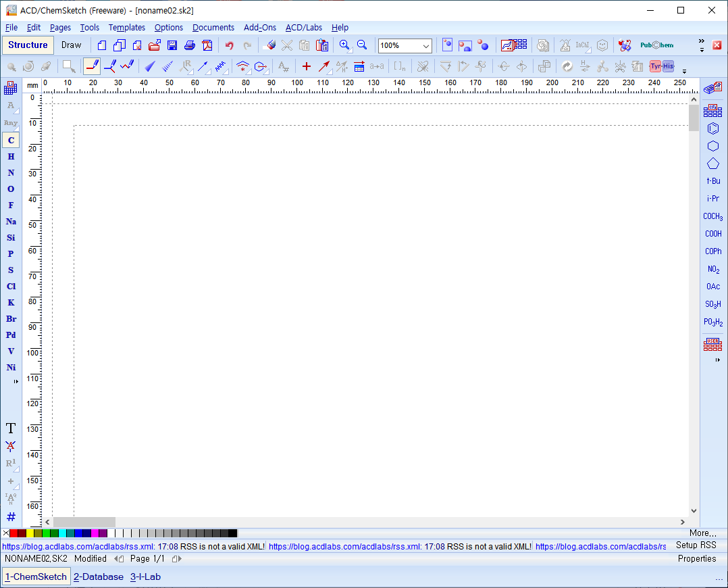Expand more radicals arrow in right panel

(718, 360)
